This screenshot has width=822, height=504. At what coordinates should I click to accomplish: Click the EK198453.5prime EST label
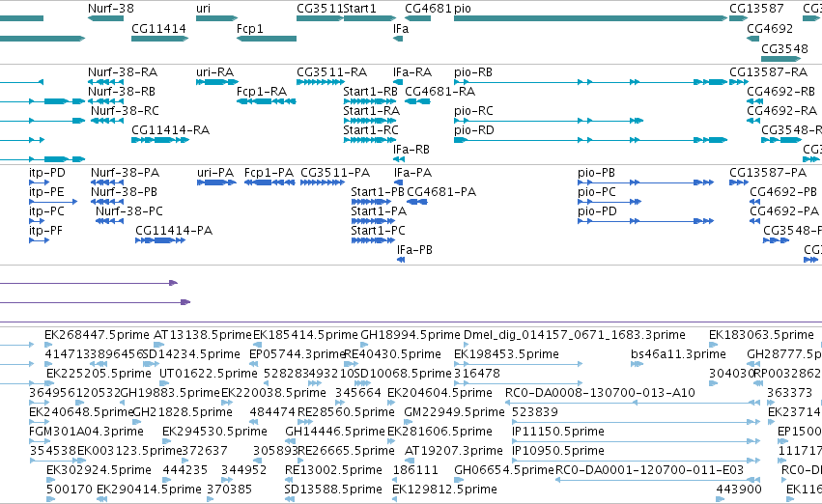(506, 354)
